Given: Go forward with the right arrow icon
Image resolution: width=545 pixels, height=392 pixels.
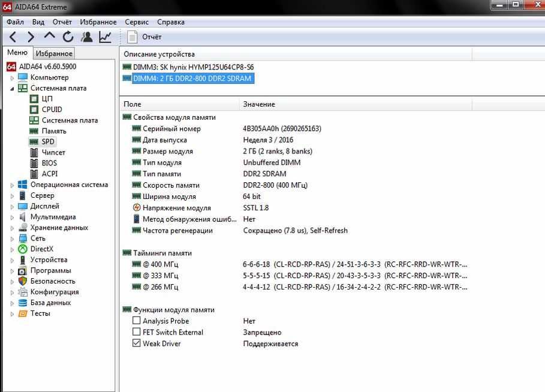Looking at the screenshot, I should [x=31, y=37].
